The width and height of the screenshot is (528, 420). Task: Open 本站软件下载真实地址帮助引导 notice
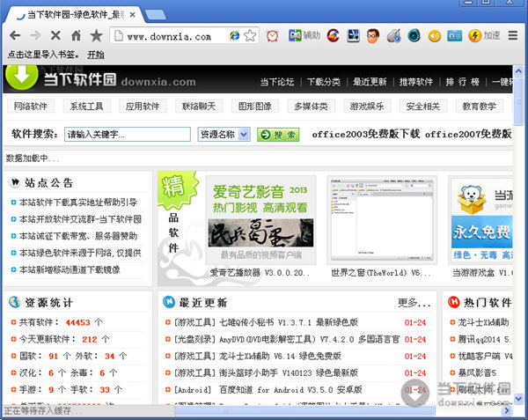point(78,203)
